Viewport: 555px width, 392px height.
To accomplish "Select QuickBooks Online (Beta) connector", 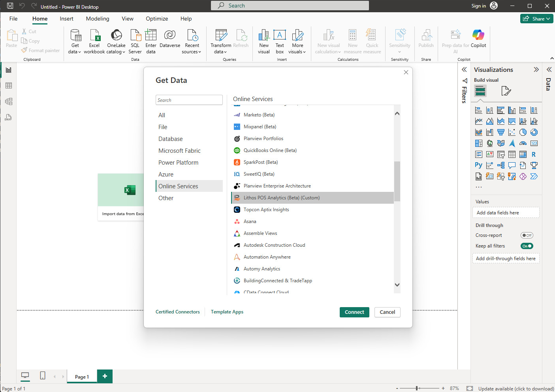I will (x=312, y=150).
